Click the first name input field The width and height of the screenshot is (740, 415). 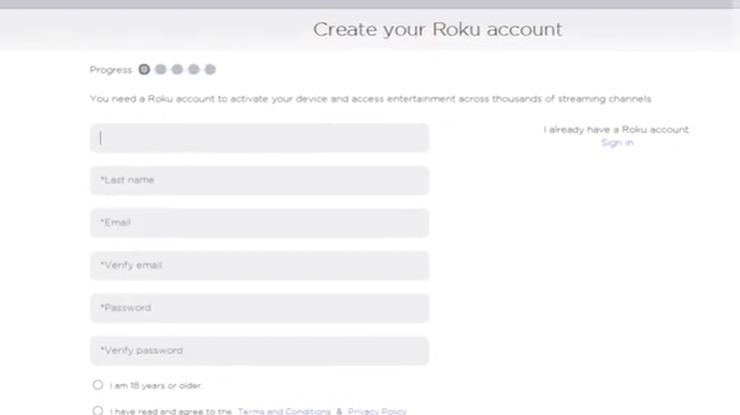click(x=260, y=138)
